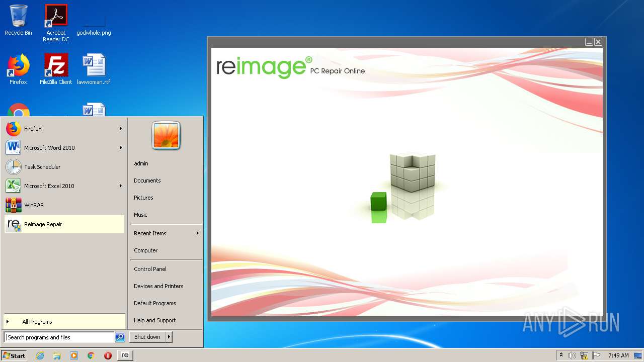Expand Microsoft Excel 2010 jump list arrow

point(121,186)
